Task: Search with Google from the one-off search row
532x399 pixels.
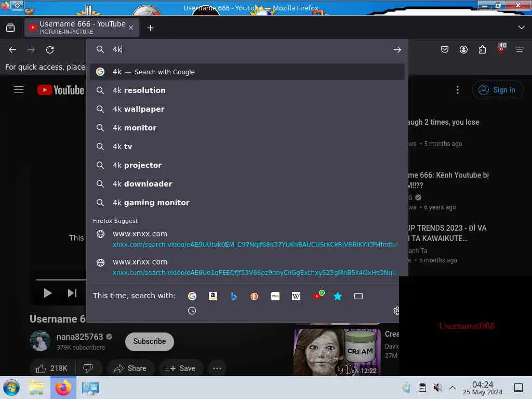Action: pyautogui.click(x=192, y=296)
